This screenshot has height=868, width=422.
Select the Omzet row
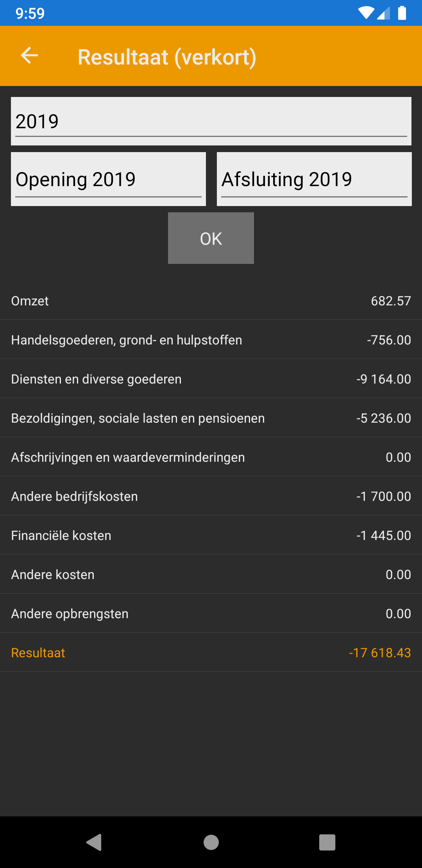211,301
